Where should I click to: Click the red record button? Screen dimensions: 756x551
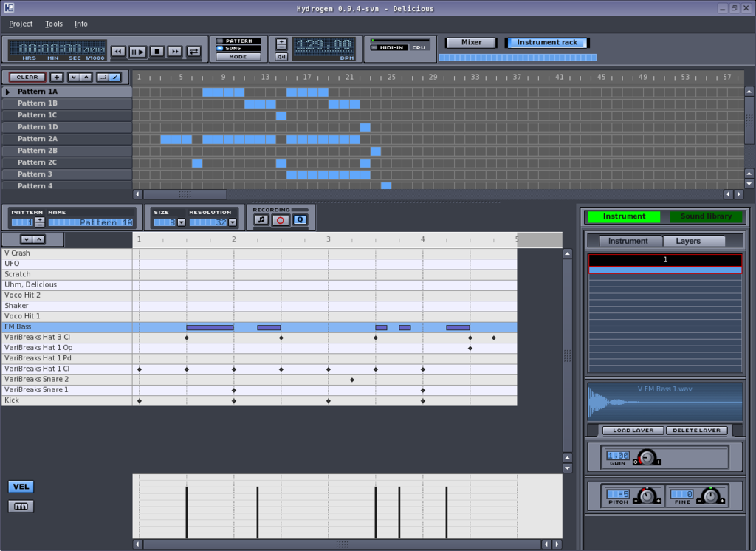[280, 220]
